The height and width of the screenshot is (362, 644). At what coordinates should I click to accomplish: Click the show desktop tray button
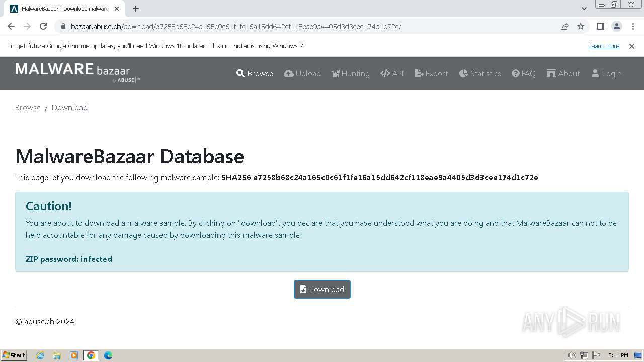638,355
